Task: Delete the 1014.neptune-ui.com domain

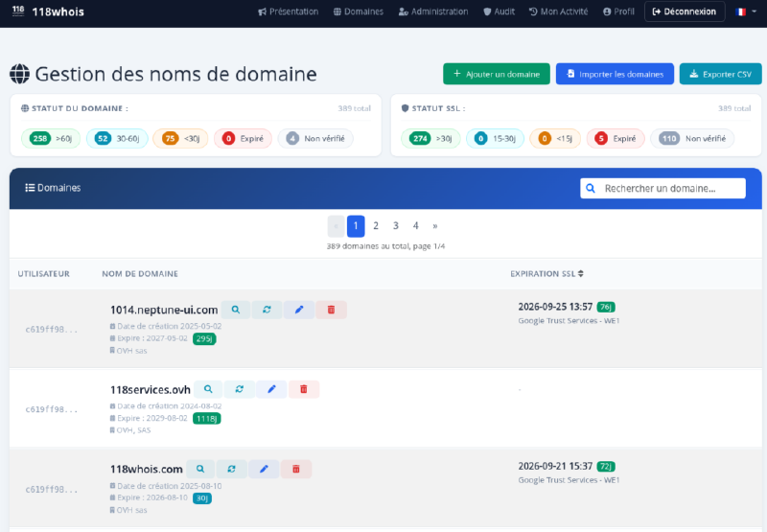Action: pos(331,310)
